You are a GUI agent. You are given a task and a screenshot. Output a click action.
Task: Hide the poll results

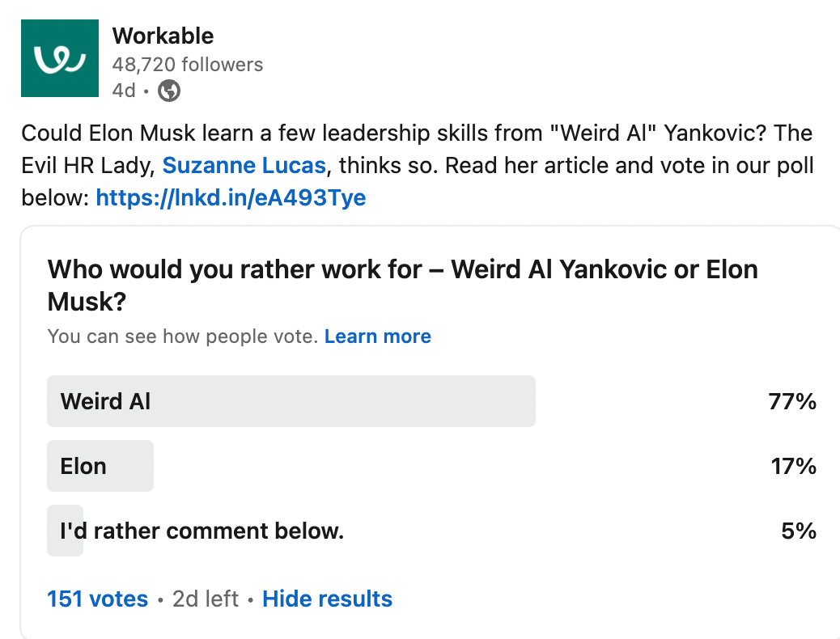coord(327,599)
